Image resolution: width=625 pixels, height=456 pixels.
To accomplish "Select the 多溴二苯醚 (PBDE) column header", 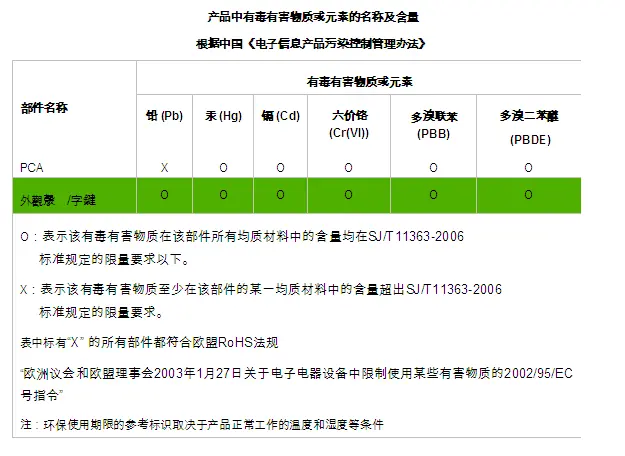I will click(529, 128).
